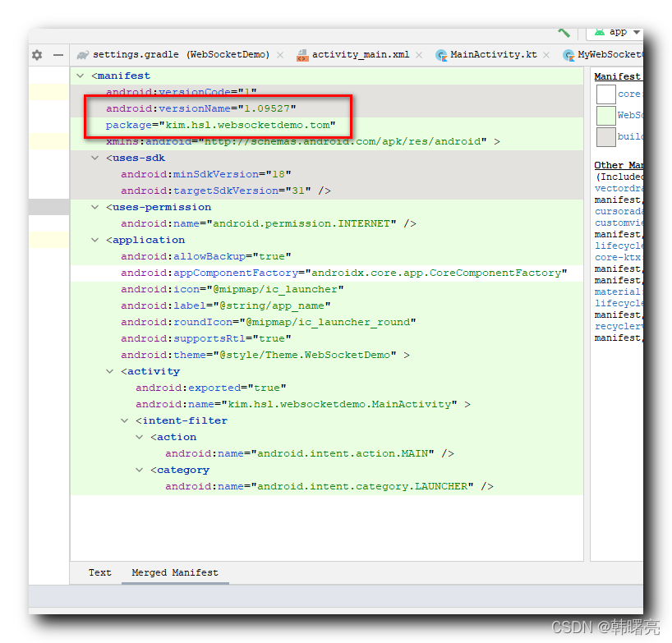Open the Text tab at bottom
The height and width of the screenshot is (643, 672).
pos(100,572)
